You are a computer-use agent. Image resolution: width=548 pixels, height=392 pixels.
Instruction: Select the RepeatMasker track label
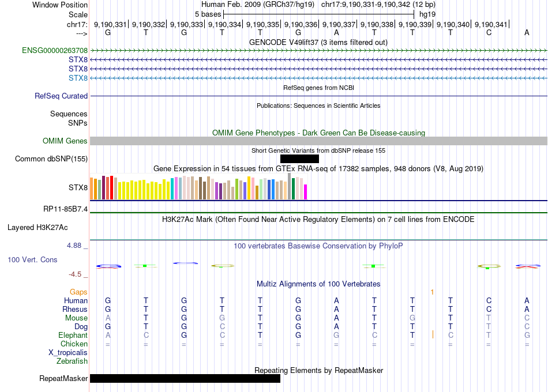click(x=63, y=378)
